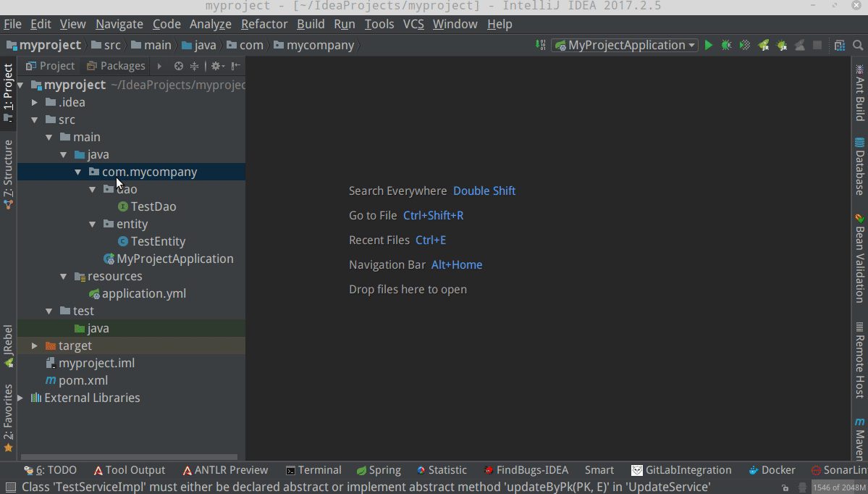
Task: Open the VCS menu
Action: pyautogui.click(x=413, y=25)
